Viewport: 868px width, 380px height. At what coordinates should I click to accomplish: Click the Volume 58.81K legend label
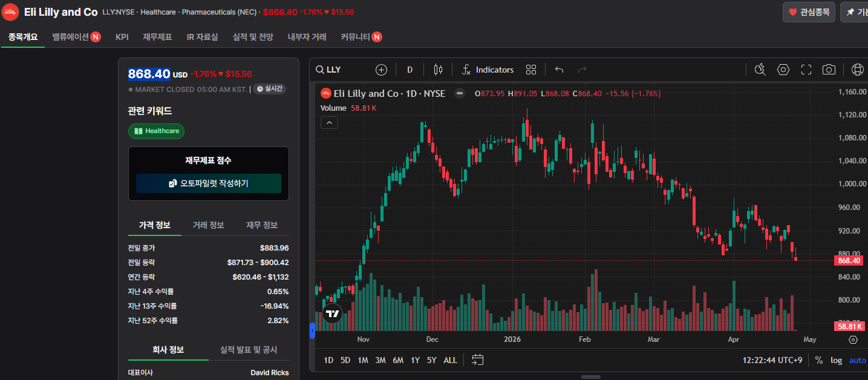(348, 108)
